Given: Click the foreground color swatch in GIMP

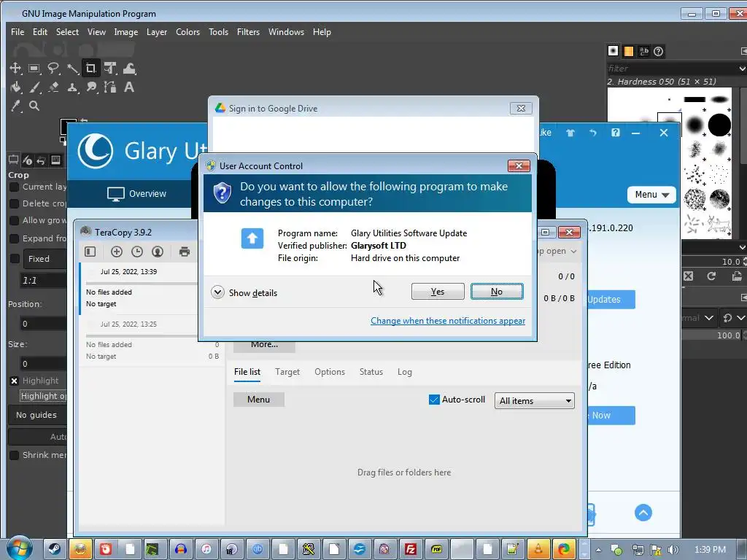Looking at the screenshot, I should click(68, 126).
